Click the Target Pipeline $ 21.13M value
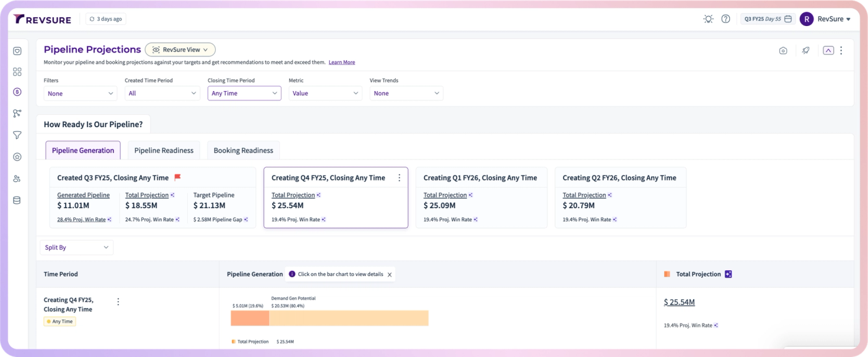 (x=210, y=205)
